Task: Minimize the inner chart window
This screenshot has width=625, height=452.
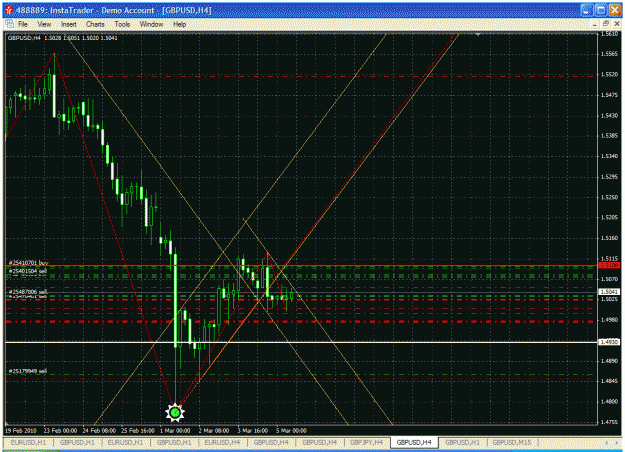Action: coord(594,24)
